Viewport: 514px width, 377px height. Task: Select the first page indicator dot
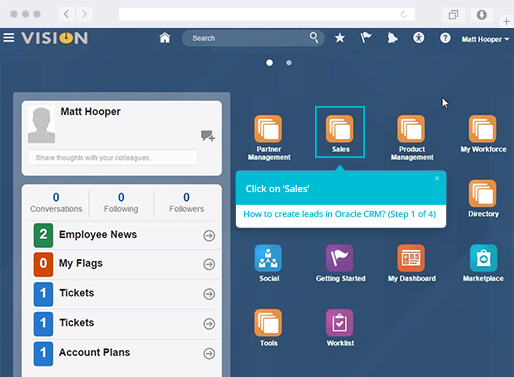269,63
